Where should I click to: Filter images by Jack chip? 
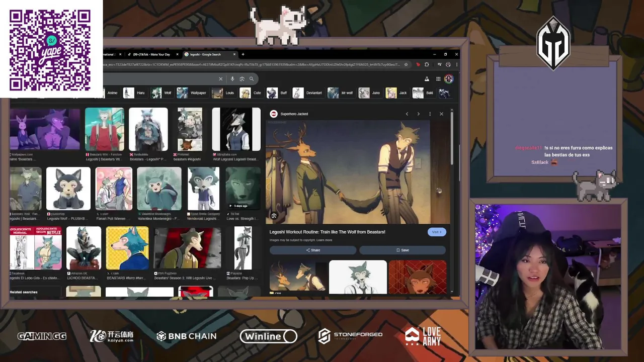397,93
